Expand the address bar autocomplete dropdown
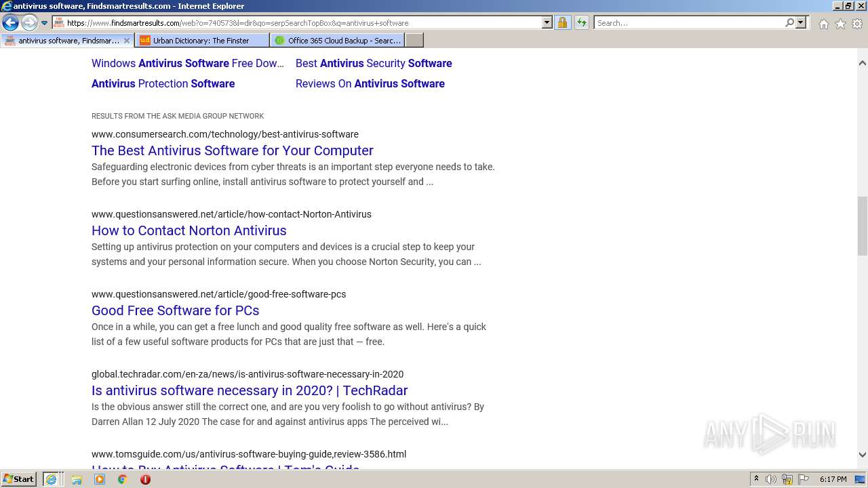This screenshot has width=868, height=488. click(547, 23)
